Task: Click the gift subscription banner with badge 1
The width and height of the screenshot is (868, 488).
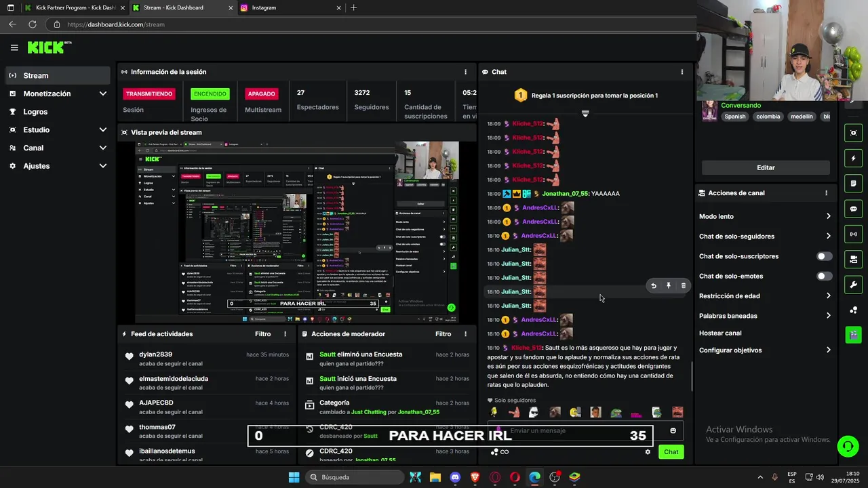Action: (x=585, y=96)
